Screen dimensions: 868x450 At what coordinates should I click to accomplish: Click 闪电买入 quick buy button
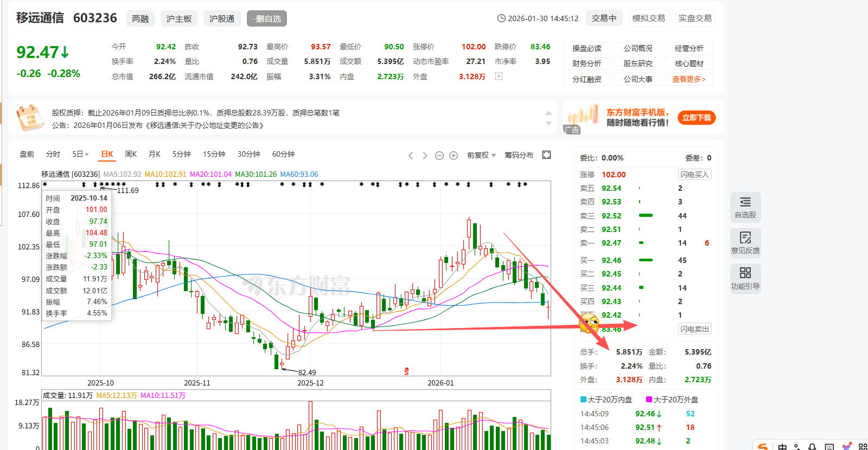(x=695, y=175)
